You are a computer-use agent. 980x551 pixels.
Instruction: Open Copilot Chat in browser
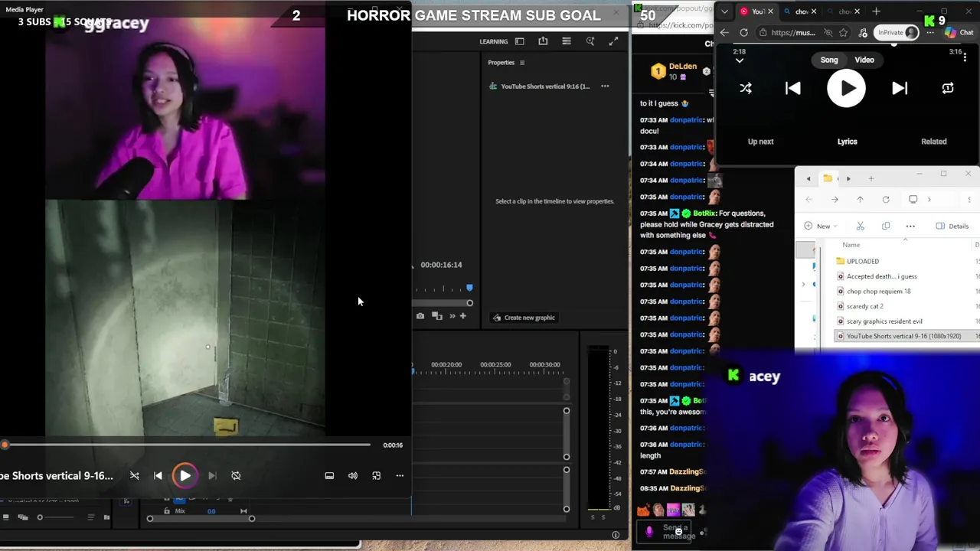[x=959, y=32]
